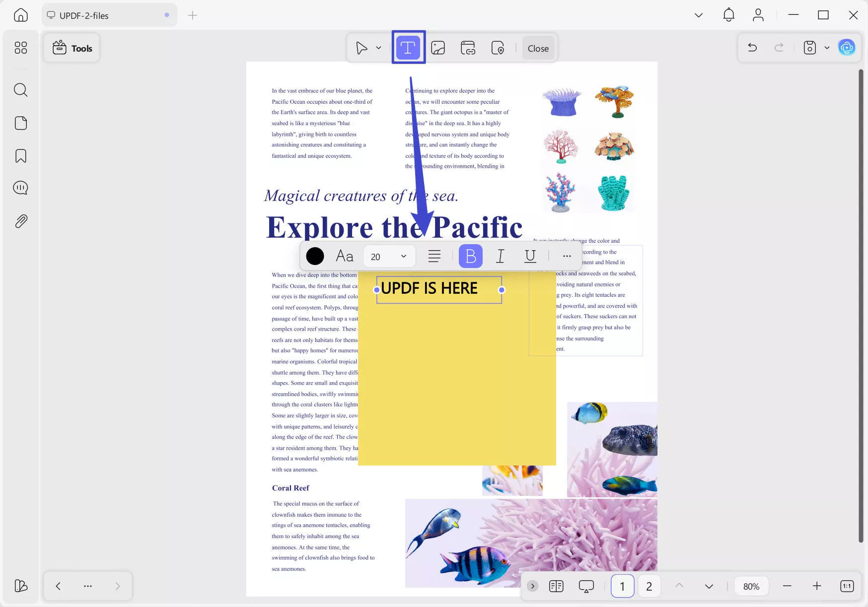This screenshot has width=868, height=607.
Task: Open the save options chevron
Action: point(827,47)
